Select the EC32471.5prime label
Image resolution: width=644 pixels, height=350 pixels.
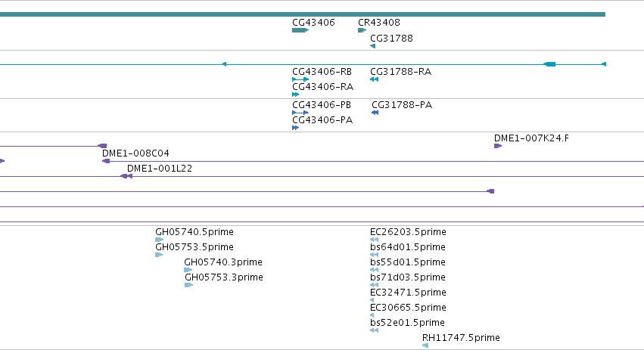(408, 292)
